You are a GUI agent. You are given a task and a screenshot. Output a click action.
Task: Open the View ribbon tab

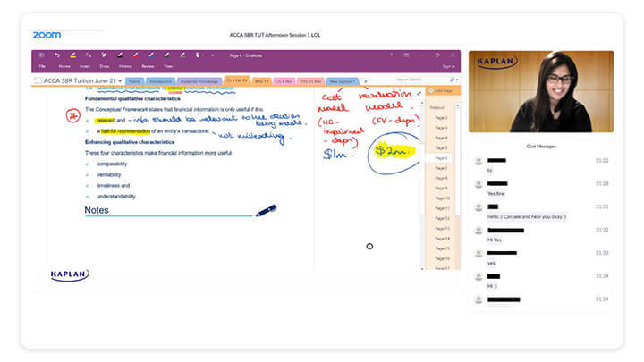[x=168, y=66]
